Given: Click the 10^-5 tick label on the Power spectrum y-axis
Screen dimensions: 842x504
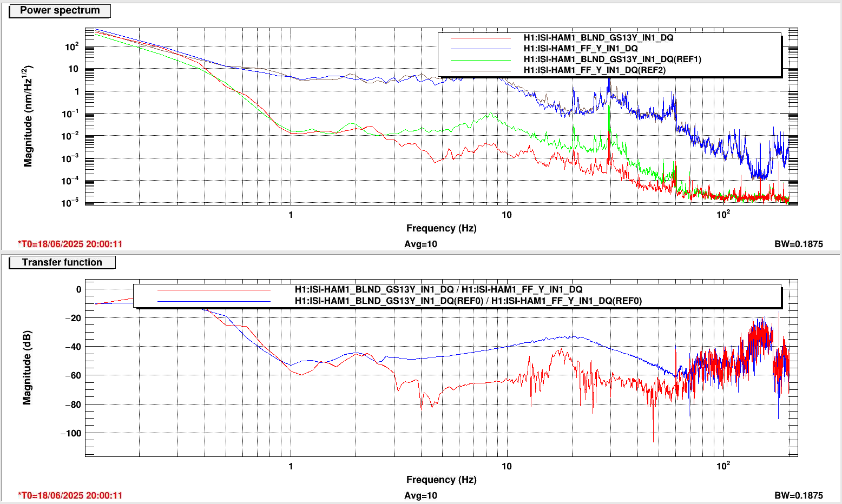Looking at the screenshot, I should [70, 203].
